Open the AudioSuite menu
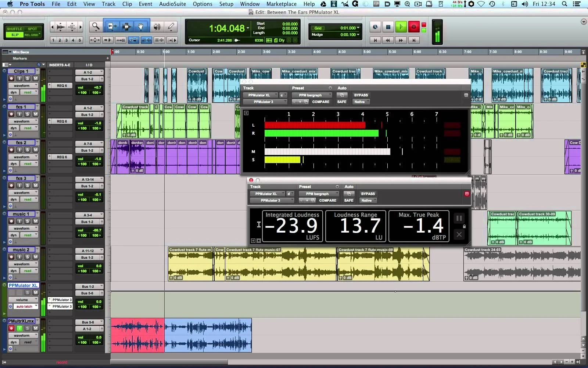This screenshot has width=588, height=368. click(172, 4)
